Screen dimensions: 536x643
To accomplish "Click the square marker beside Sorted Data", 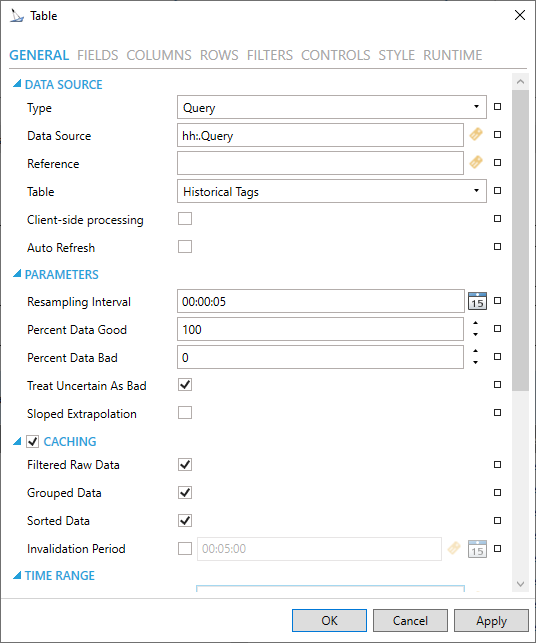I will point(497,520).
